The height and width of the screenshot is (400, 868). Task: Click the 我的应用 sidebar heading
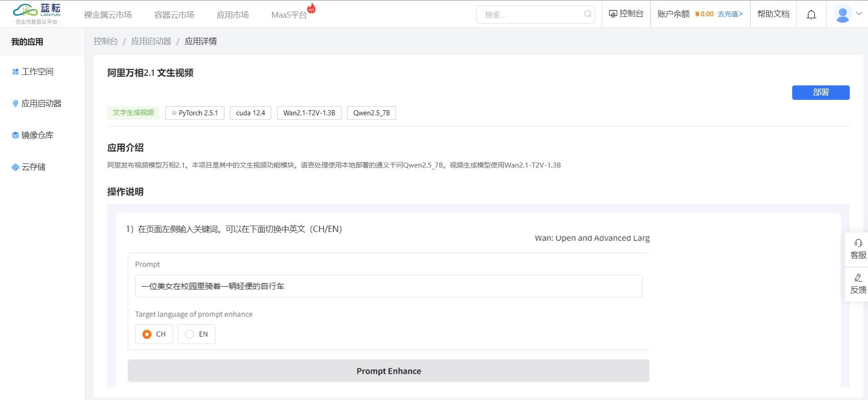pos(27,42)
